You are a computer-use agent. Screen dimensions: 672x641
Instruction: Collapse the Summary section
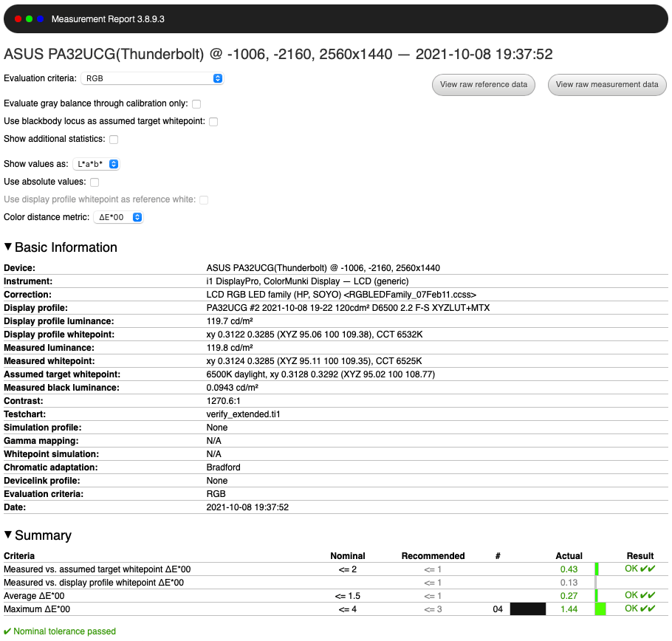point(8,535)
